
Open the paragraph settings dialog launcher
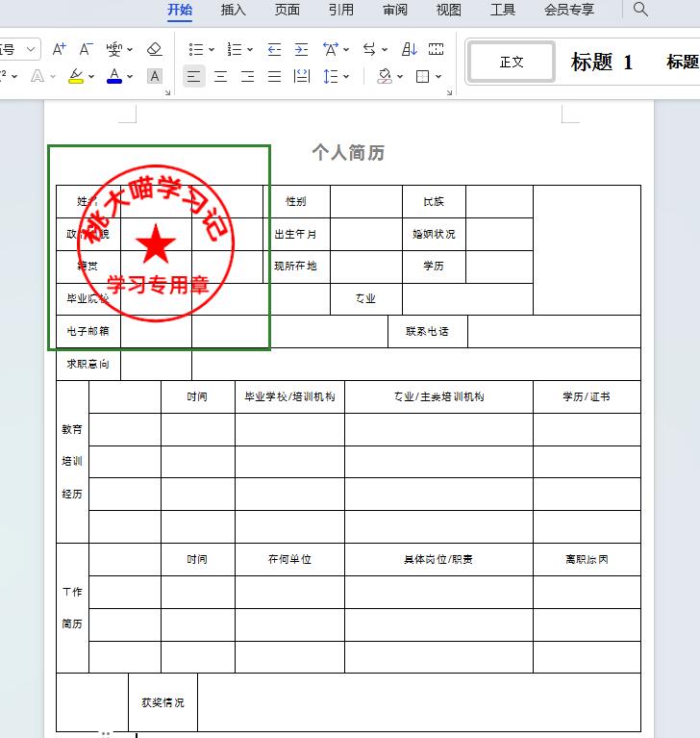tap(449, 92)
